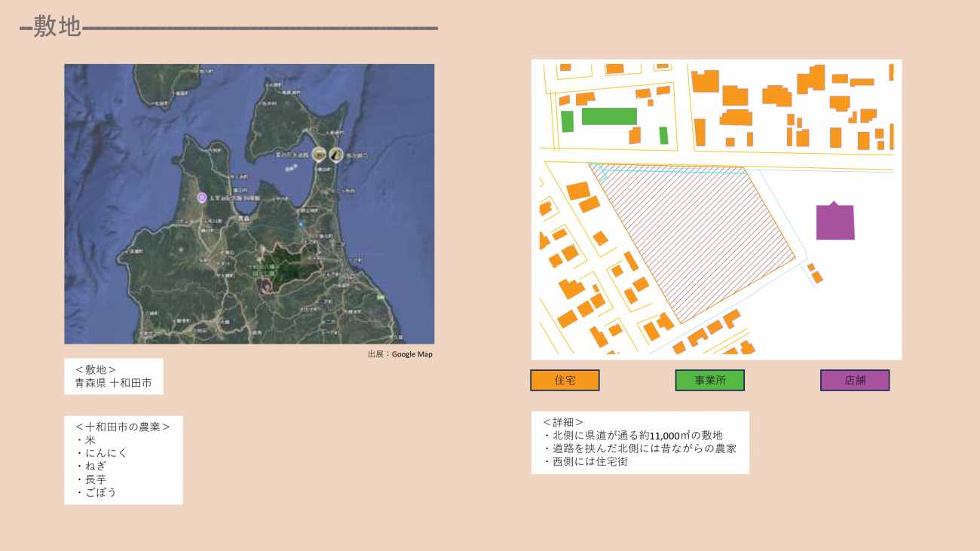Click the ＜詳細＞ heading
Image resolution: width=980 pixels, height=551 pixels.
pos(563,421)
